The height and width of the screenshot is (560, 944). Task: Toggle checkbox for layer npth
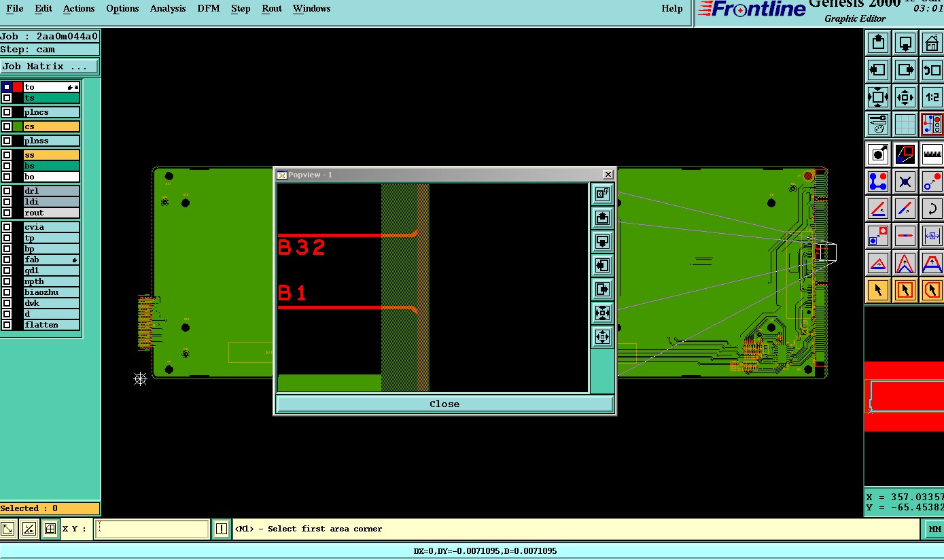coord(7,281)
